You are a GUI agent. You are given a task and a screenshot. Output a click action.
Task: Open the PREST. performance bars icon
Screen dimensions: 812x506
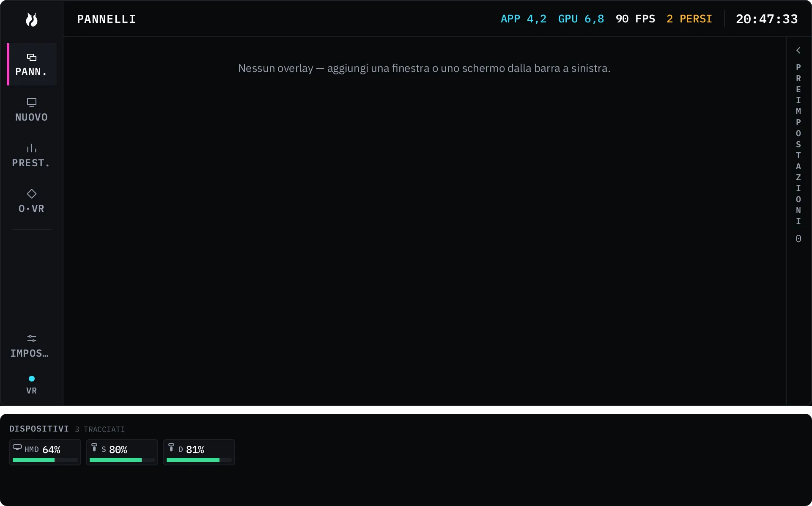32,148
